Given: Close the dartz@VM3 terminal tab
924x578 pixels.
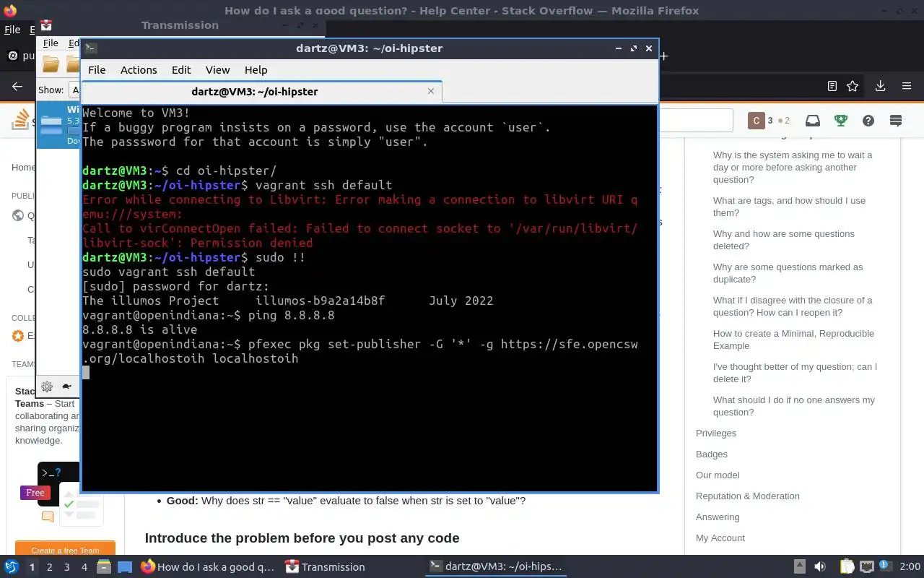Looking at the screenshot, I should tap(431, 91).
